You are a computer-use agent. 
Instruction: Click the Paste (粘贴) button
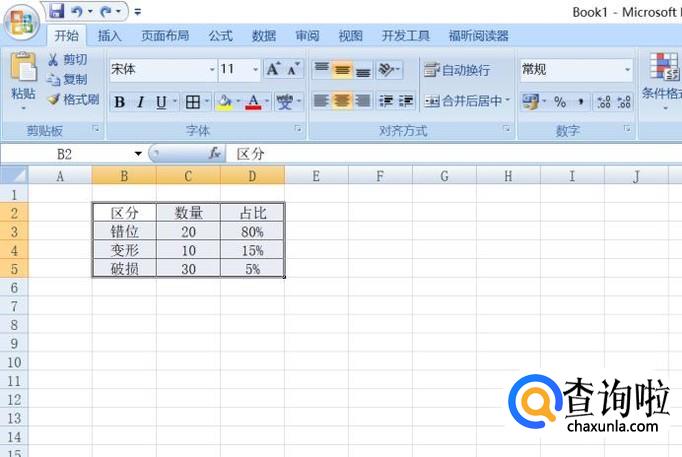pos(22,78)
